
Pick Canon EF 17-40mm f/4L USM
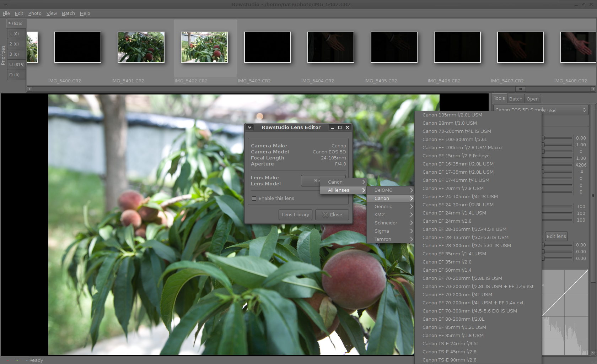(478, 180)
